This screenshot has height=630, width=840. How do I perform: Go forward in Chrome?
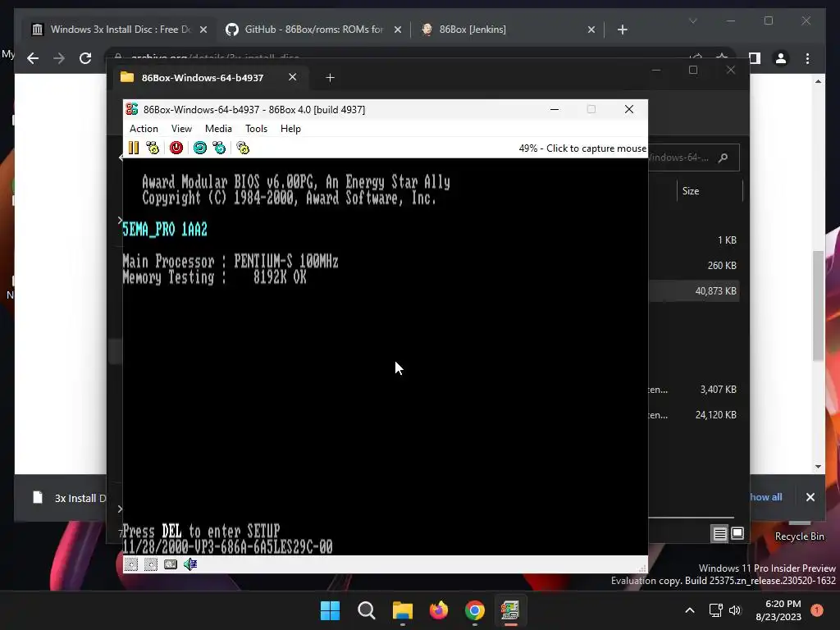59,58
